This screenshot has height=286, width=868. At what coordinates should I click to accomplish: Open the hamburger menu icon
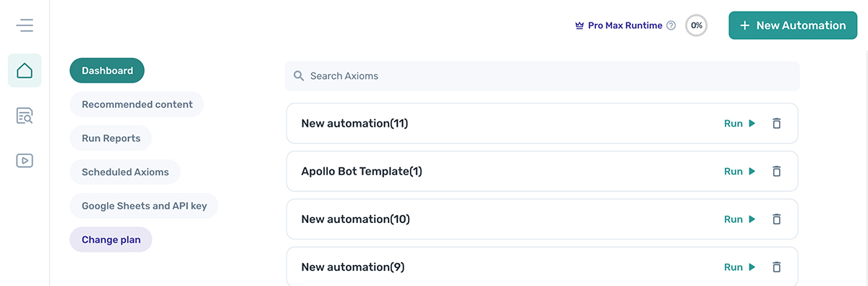(x=25, y=25)
